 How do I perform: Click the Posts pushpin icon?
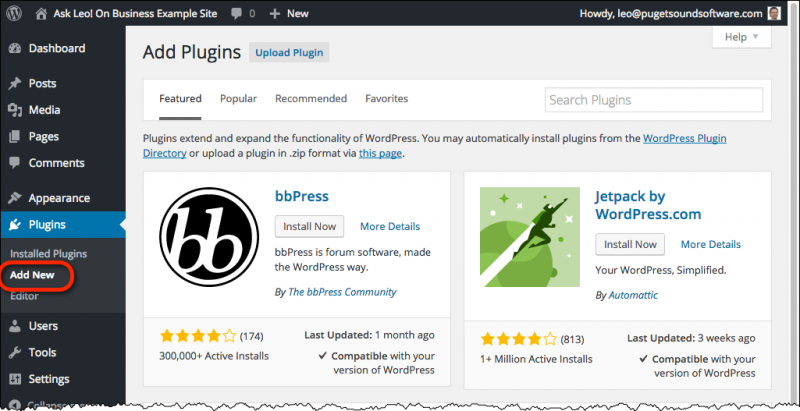click(x=15, y=83)
